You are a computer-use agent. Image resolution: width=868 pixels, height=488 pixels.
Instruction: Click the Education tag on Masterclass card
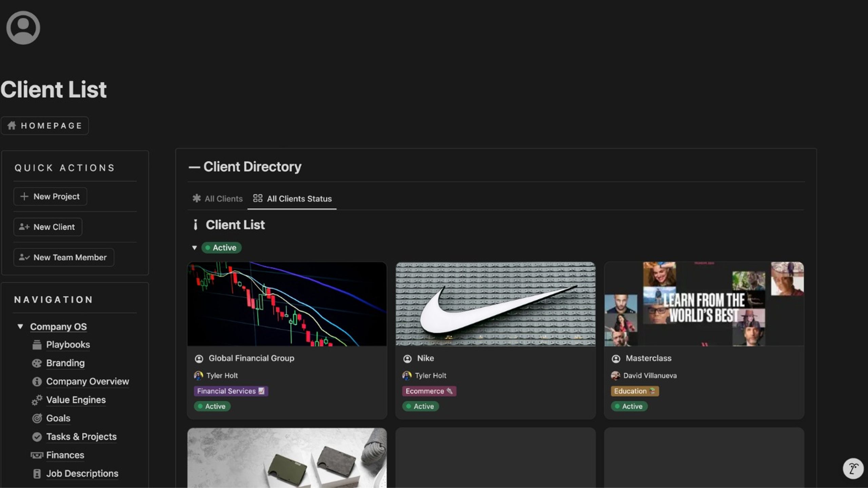coord(635,391)
